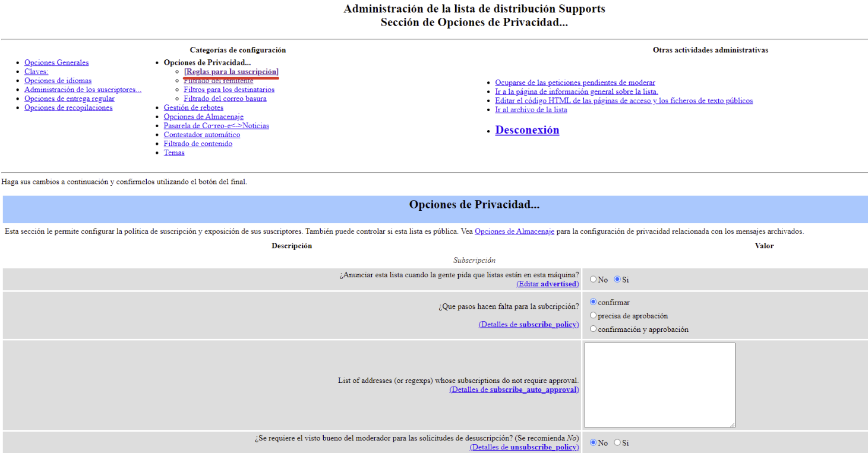Open Filtrado del correo basura
This screenshot has width=868, height=453.
coord(225,99)
